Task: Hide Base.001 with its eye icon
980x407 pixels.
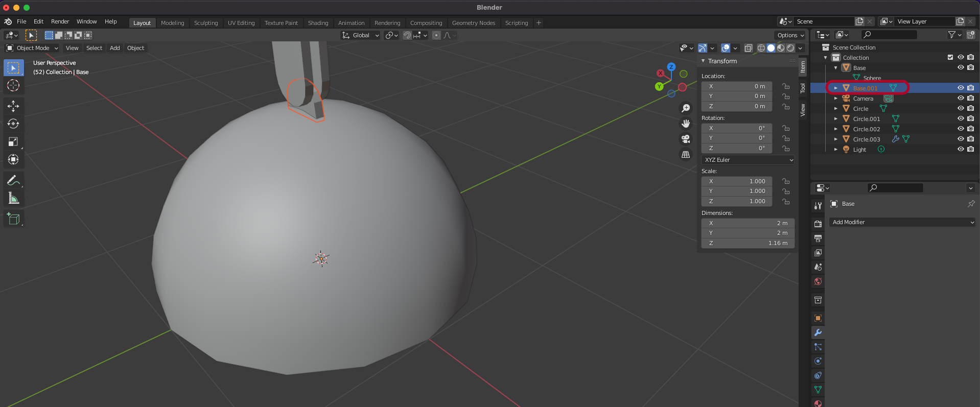Action: tap(961, 88)
